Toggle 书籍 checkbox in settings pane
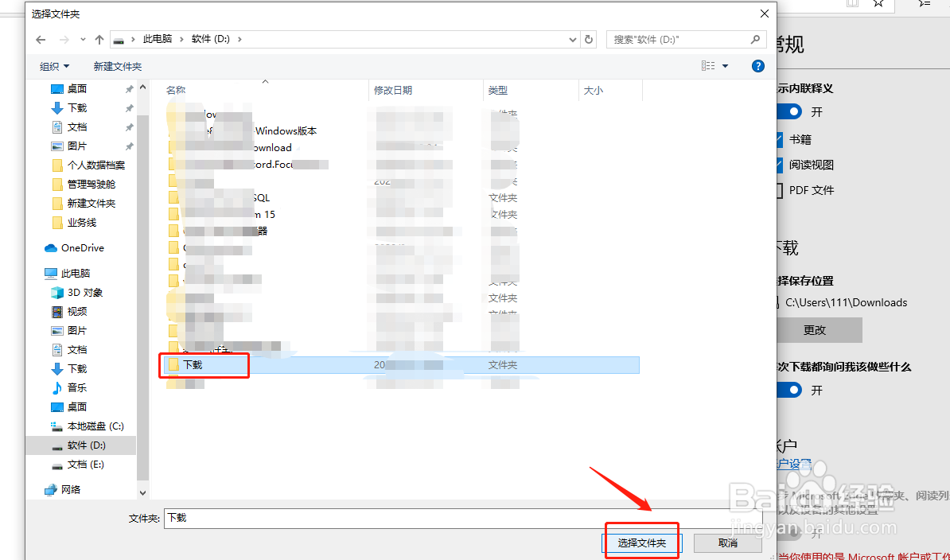Screen dimensions: 950x560 pyautogui.click(x=779, y=140)
